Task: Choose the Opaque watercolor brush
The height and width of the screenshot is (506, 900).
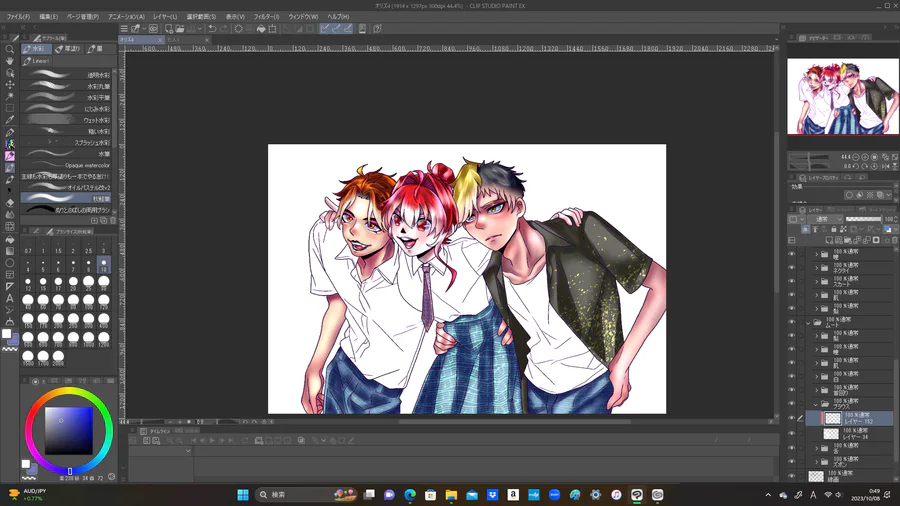Action: (68, 165)
